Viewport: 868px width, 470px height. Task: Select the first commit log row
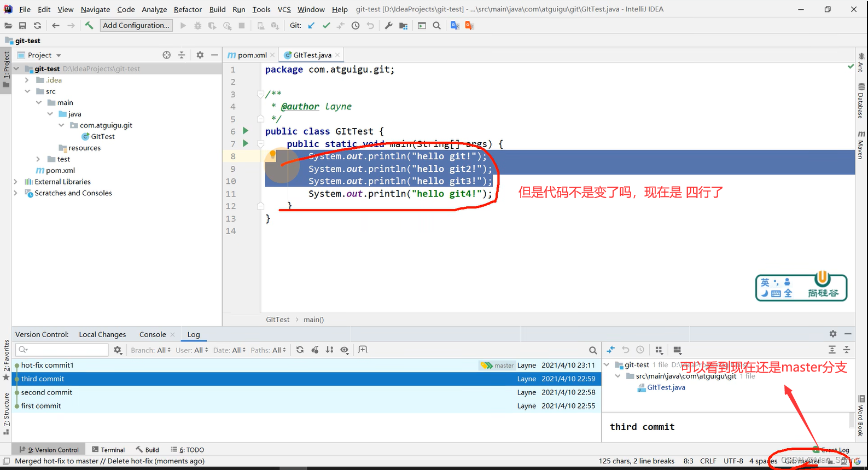[x=307, y=406]
